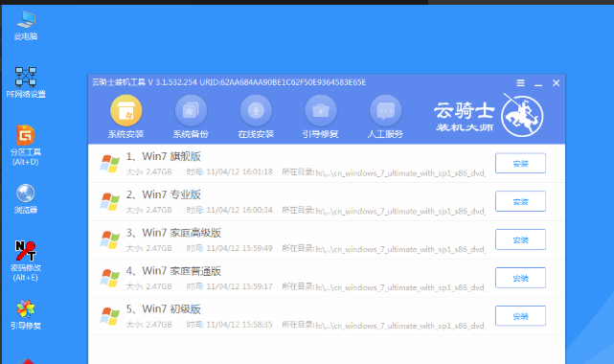
Task: Click Windows flag icon for Win7 初级版
Action: click(109, 316)
